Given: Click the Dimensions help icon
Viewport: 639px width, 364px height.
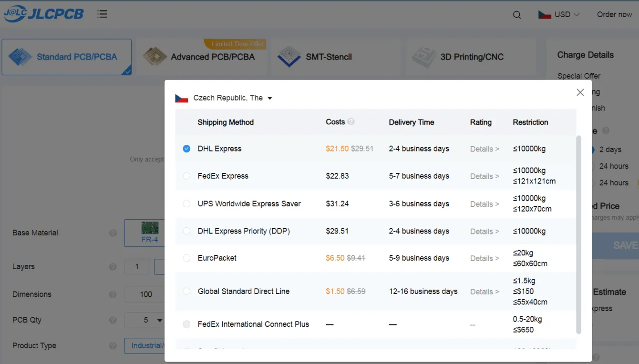Looking at the screenshot, I should point(113,294).
